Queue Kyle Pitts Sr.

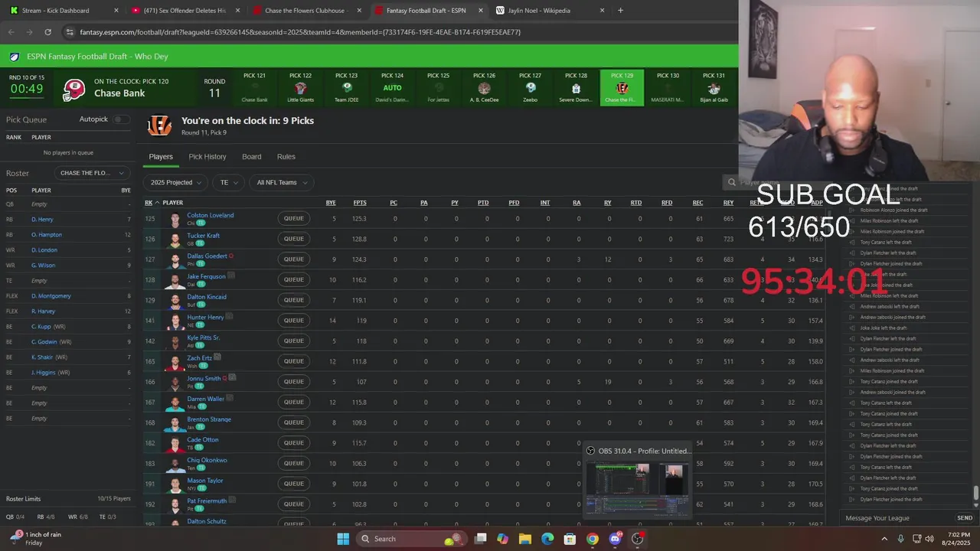294,341
